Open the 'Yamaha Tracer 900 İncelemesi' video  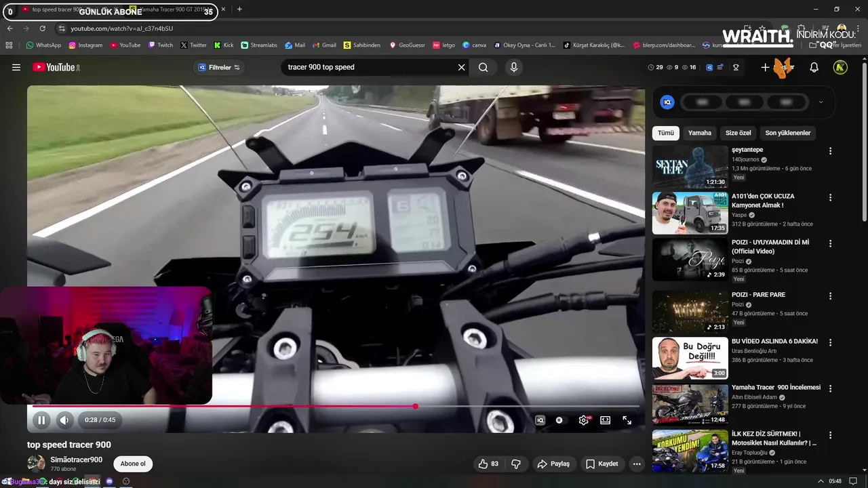pyautogui.click(x=776, y=387)
